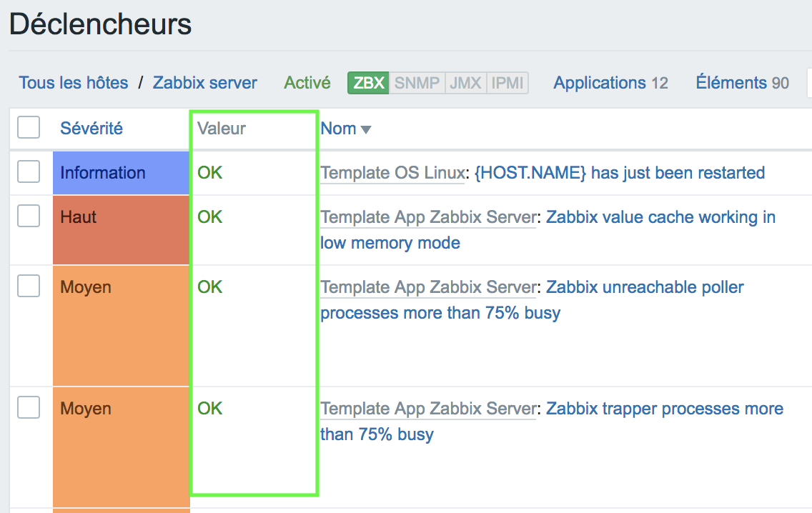Open Template App Zabbix Server in trapper row

coord(428,409)
